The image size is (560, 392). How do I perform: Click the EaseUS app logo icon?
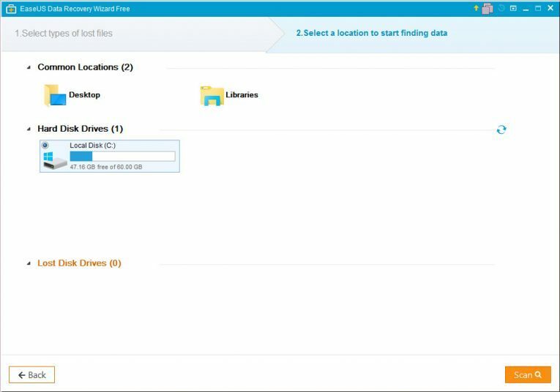point(11,9)
